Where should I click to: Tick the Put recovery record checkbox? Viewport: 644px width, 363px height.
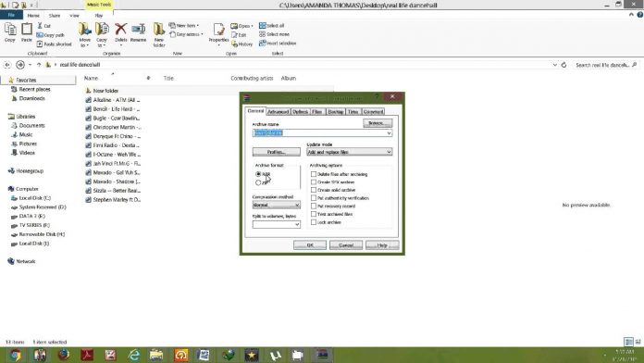[314, 206]
